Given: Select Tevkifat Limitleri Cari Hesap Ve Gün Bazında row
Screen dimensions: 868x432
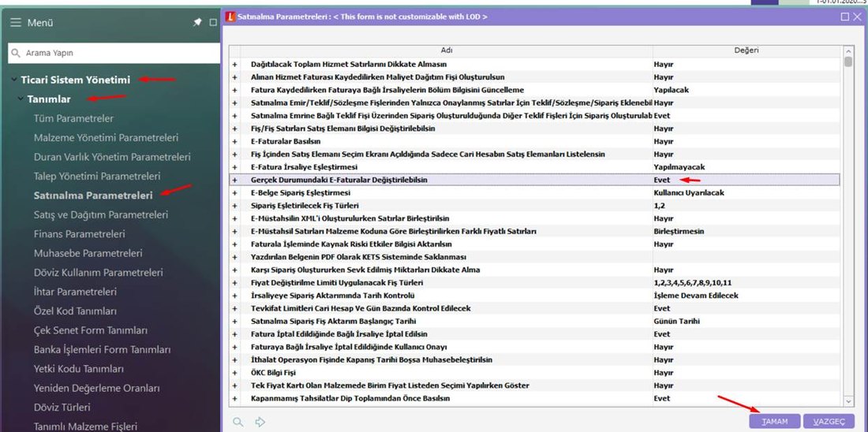Looking at the screenshot, I should [x=535, y=309].
